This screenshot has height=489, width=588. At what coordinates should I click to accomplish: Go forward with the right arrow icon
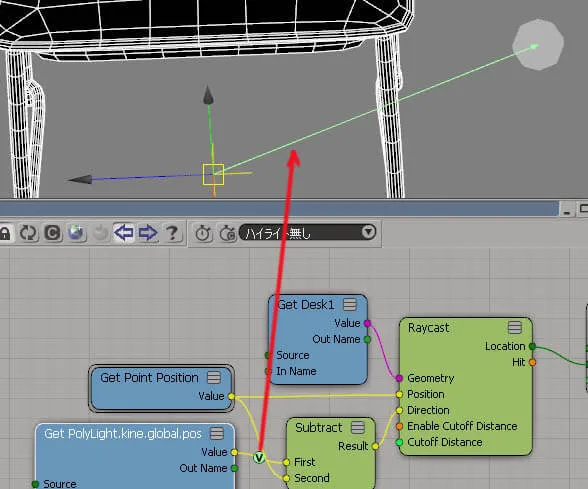click(x=148, y=233)
